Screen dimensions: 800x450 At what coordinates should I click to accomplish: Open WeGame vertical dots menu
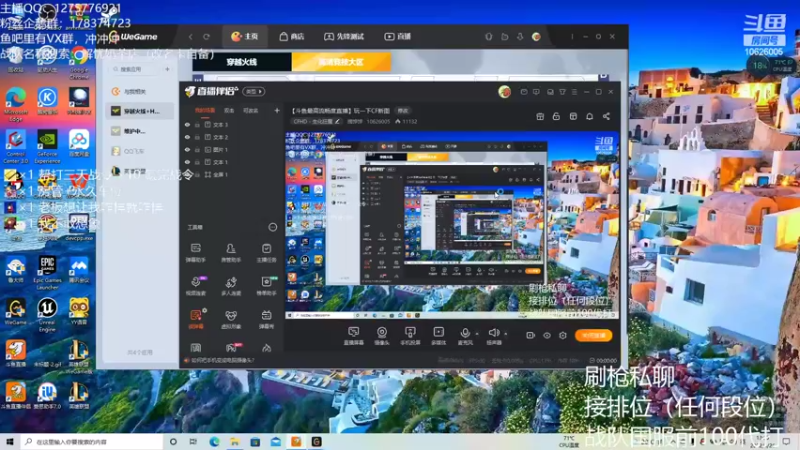pos(572,37)
